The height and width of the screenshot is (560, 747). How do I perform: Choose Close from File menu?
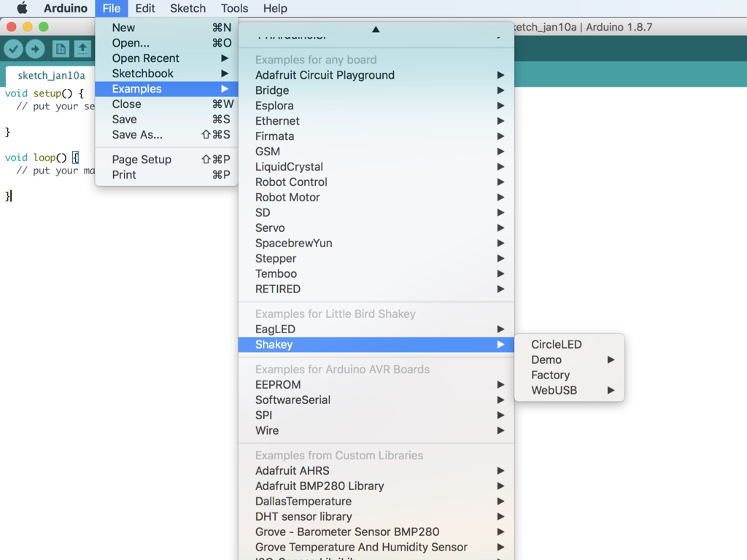(x=166, y=104)
